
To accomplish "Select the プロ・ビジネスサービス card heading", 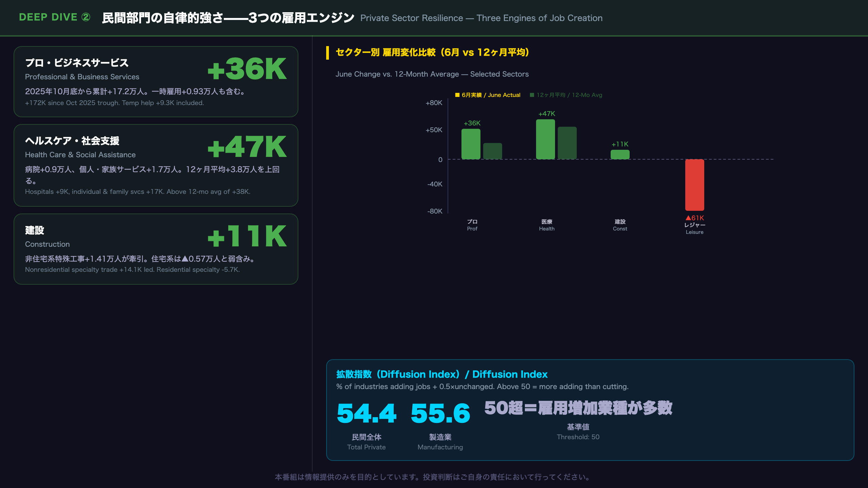I will [x=77, y=63].
